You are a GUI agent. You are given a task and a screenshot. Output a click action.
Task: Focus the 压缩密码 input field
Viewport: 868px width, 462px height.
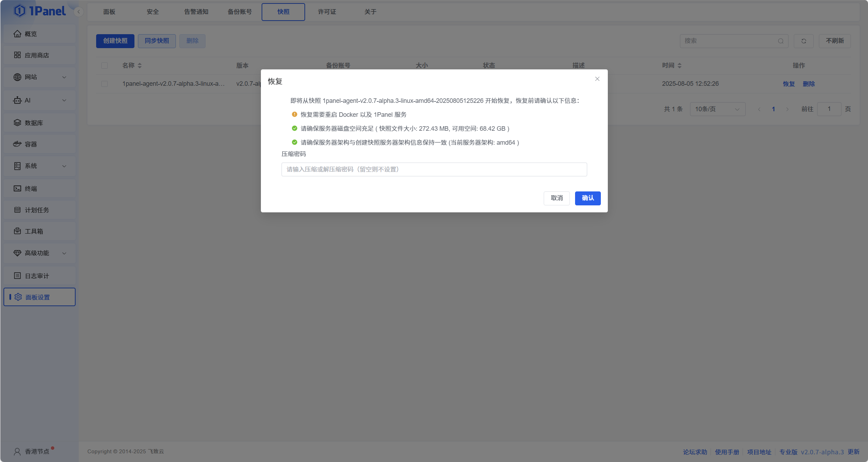(x=434, y=169)
